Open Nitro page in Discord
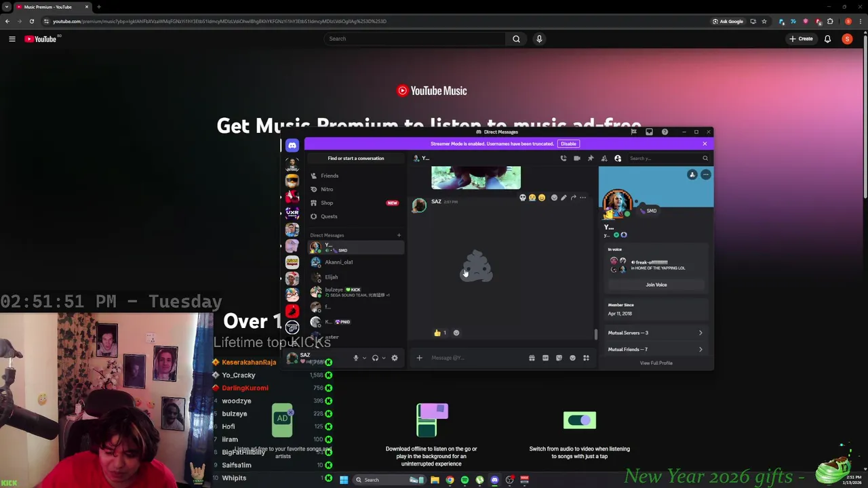Image resolution: width=868 pixels, height=488 pixels. click(x=355, y=189)
